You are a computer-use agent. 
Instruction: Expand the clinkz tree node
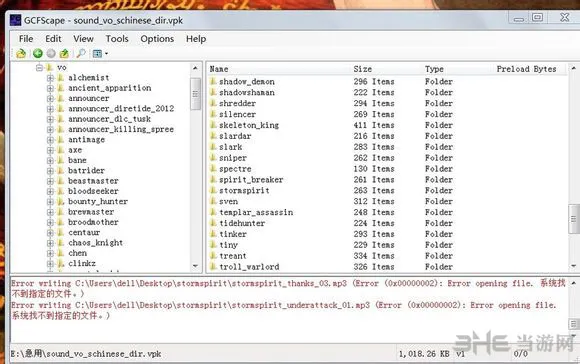pyautogui.click(x=50, y=263)
